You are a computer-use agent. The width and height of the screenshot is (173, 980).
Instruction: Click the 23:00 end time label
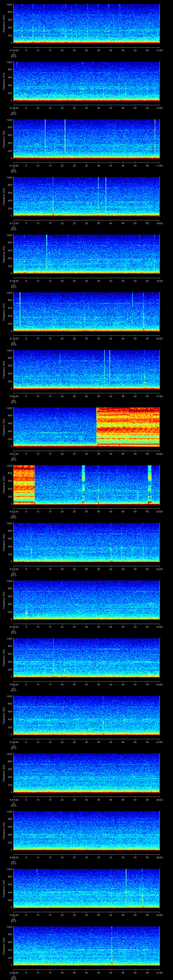pos(160,511)
